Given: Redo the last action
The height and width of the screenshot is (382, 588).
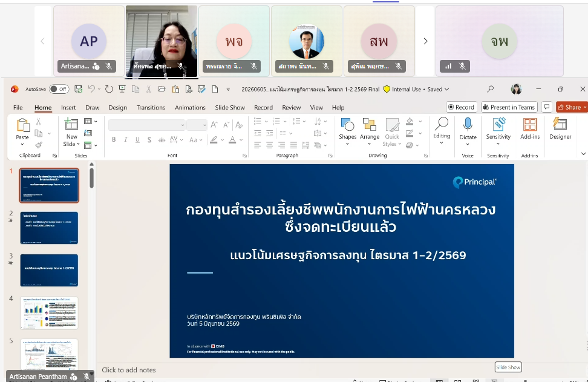Looking at the screenshot, I should pyautogui.click(x=109, y=89).
